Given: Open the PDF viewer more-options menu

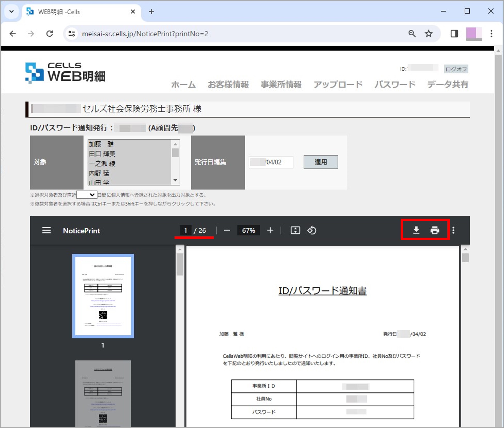Looking at the screenshot, I should point(453,230).
